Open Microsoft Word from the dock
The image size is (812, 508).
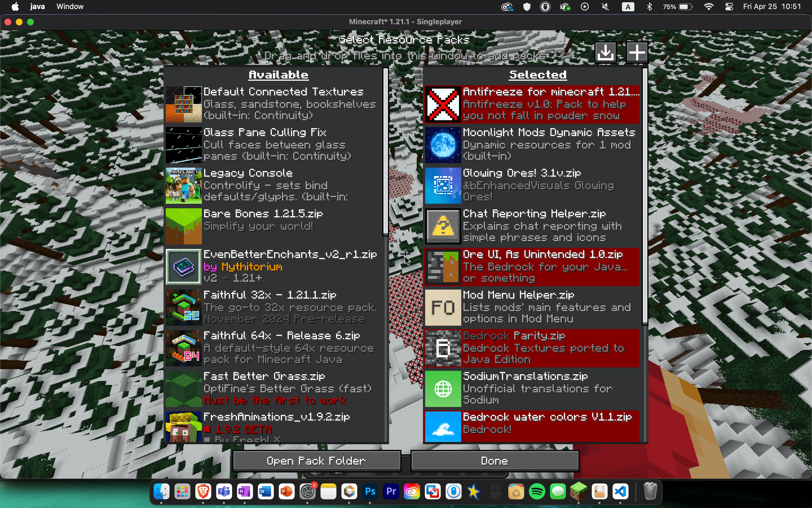(265, 492)
